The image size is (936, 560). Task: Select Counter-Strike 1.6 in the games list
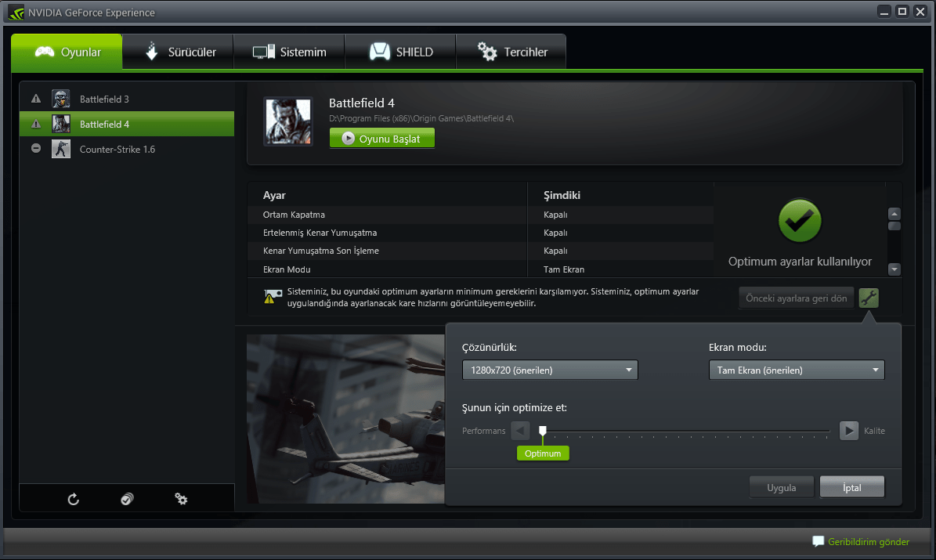tap(127, 150)
